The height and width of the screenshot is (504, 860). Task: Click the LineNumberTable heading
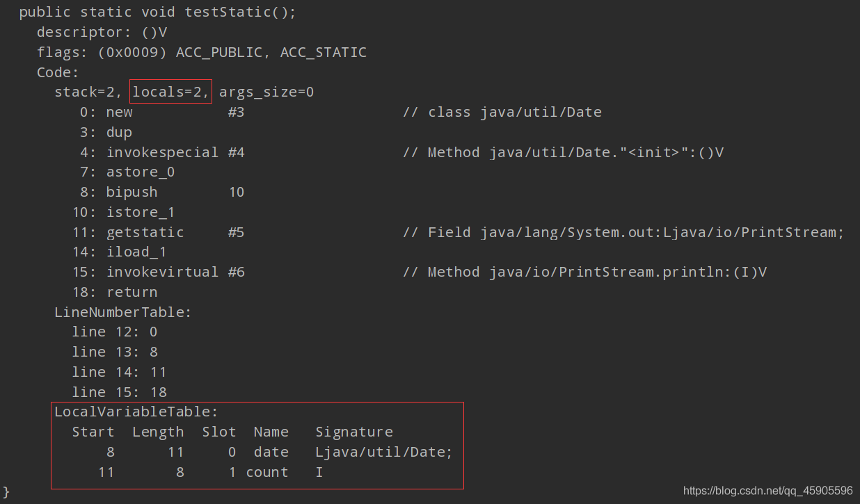122,313
